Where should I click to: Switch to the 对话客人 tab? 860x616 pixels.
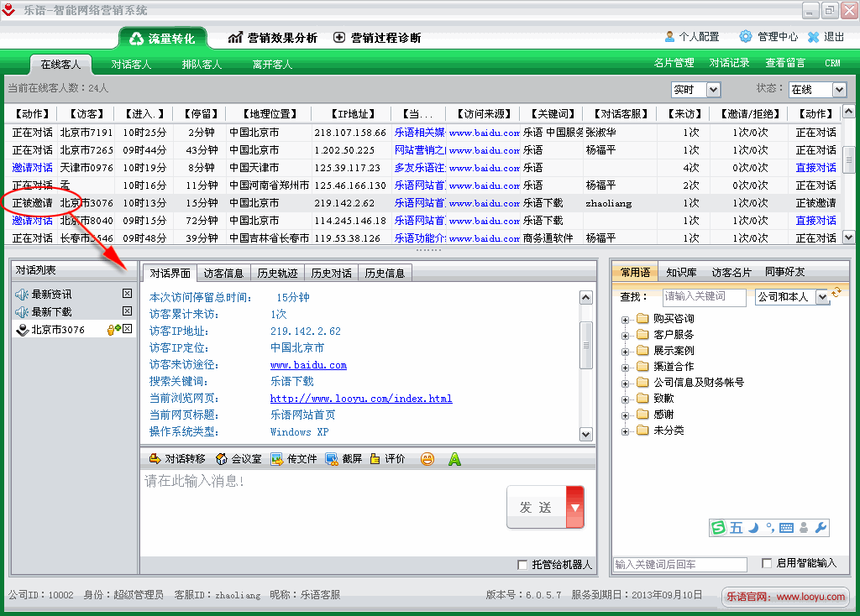pos(131,65)
